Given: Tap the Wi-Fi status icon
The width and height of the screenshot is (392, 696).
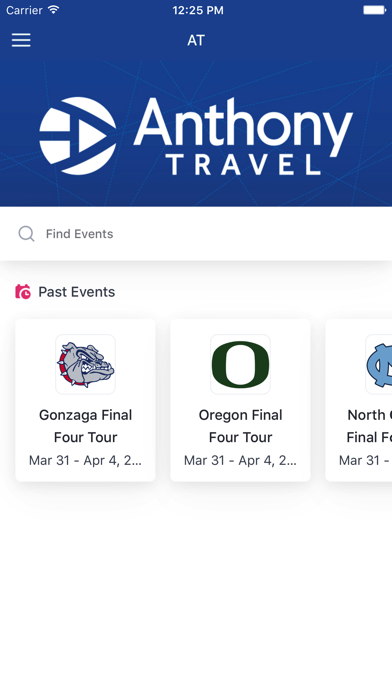Looking at the screenshot, I should tap(54, 10).
